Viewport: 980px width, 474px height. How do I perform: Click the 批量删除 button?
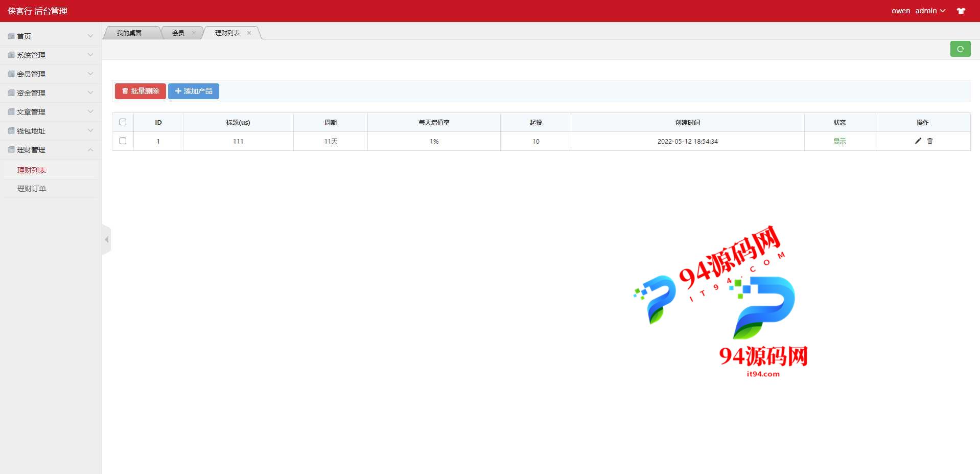coord(141,91)
